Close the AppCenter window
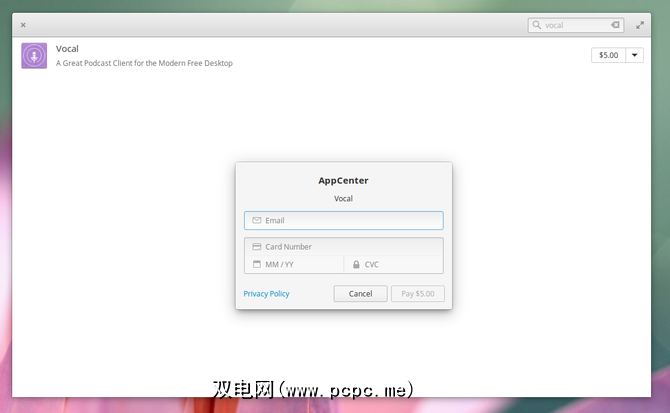 tap(23, 25)
